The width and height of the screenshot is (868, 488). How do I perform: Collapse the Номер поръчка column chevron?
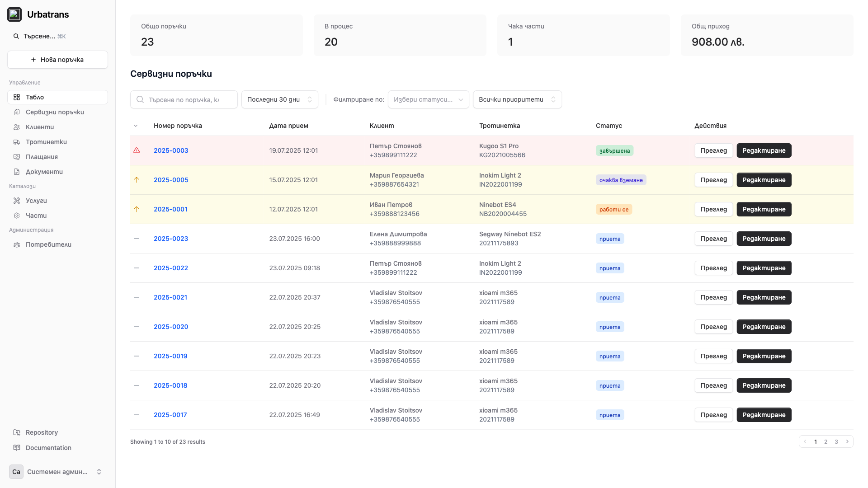[x=136, y=126]
